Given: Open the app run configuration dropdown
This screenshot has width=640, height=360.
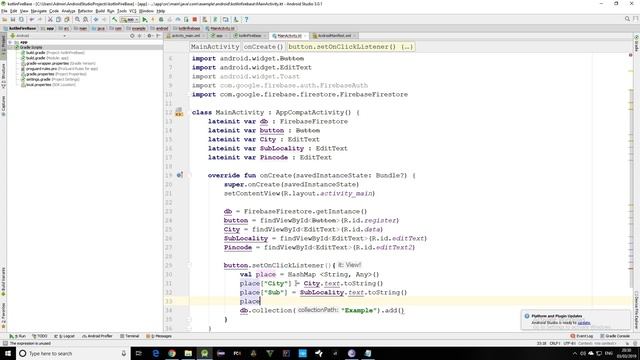Looking at the screenshot, I should point(130,20).
